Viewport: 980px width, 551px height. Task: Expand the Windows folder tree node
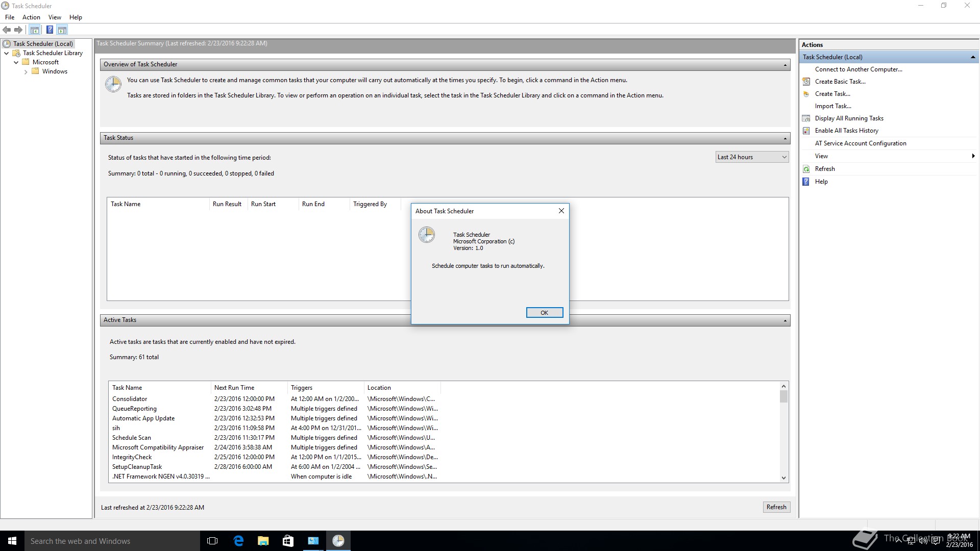click(x=26, y=72)
